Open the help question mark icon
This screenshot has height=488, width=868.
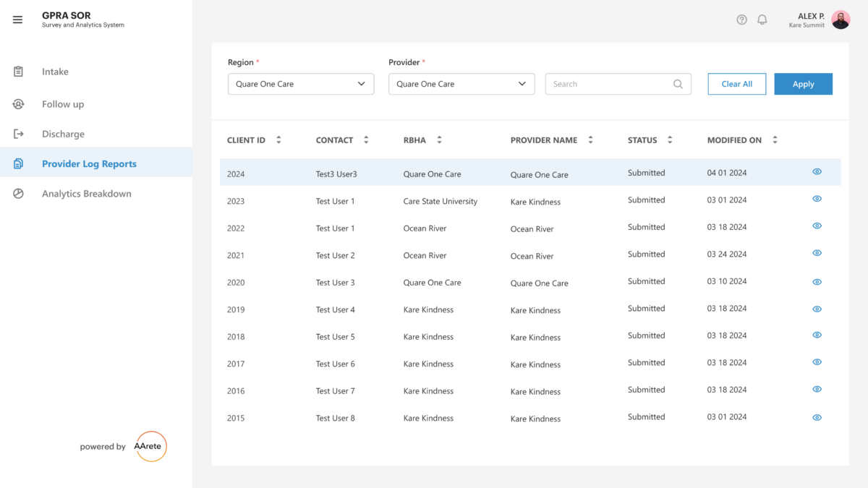[741, 20]
